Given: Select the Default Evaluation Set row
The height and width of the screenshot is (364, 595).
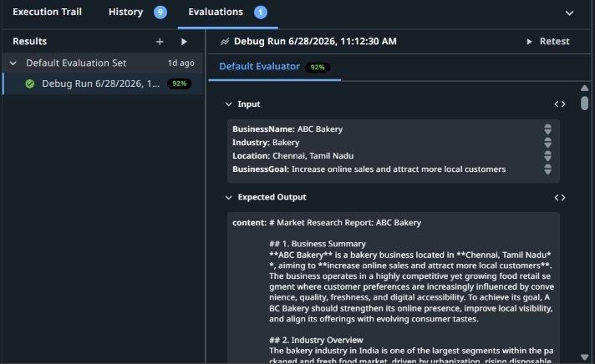Looking at the screenshot, I should [x=103, y=63].
